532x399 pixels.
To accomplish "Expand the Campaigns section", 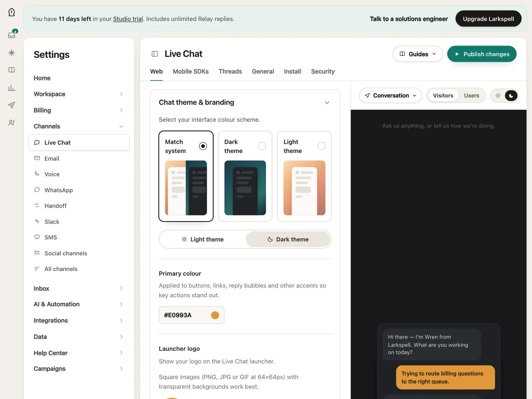I will pos(79,369).
